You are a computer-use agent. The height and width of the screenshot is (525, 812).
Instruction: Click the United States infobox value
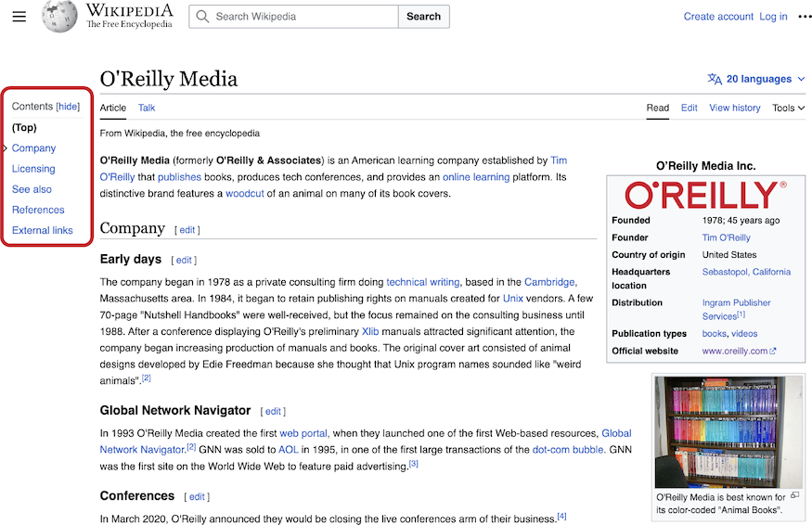click(729, 255)
